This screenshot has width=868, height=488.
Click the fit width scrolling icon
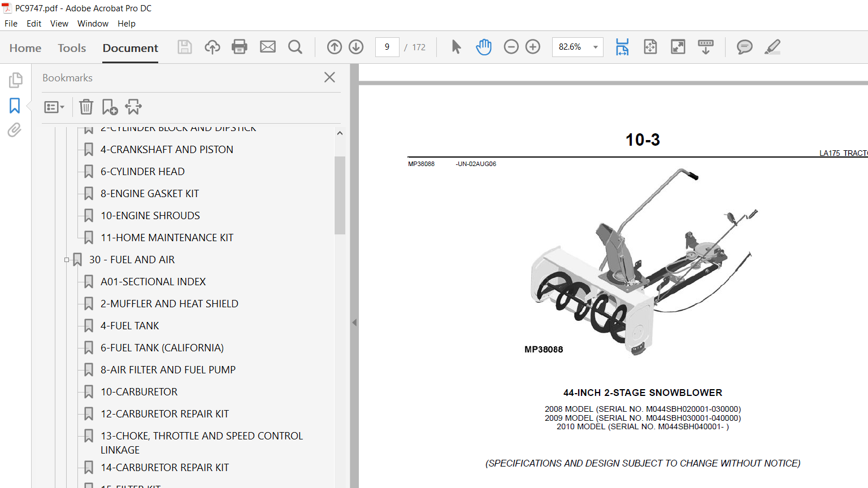[622, 47]
